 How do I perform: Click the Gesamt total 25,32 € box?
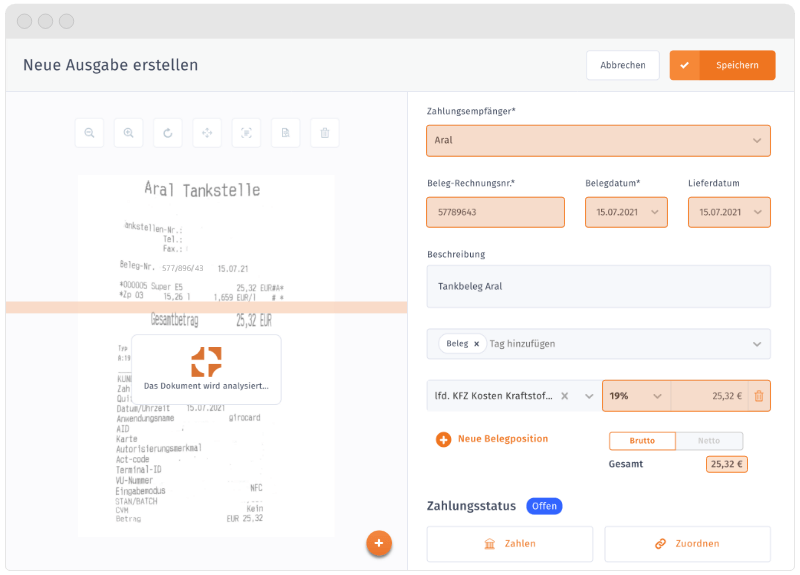[727, 464]
